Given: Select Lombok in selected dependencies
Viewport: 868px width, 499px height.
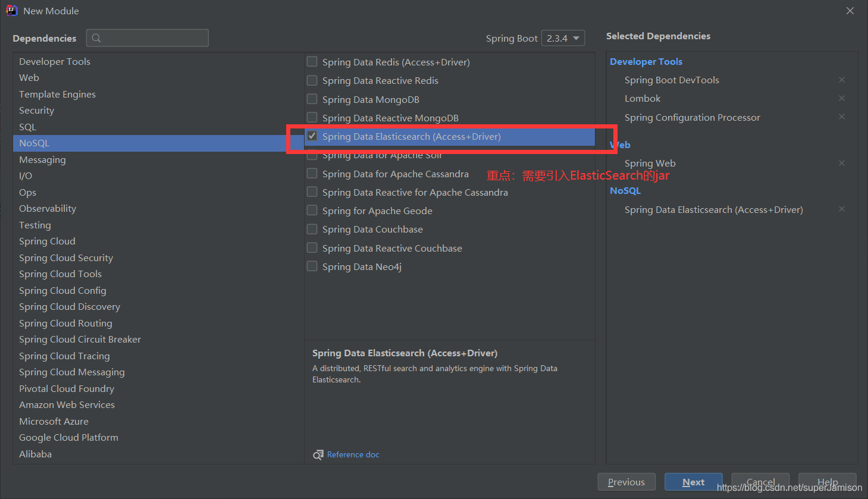Looking at the screenshot, I should click(x=643, y=98).
